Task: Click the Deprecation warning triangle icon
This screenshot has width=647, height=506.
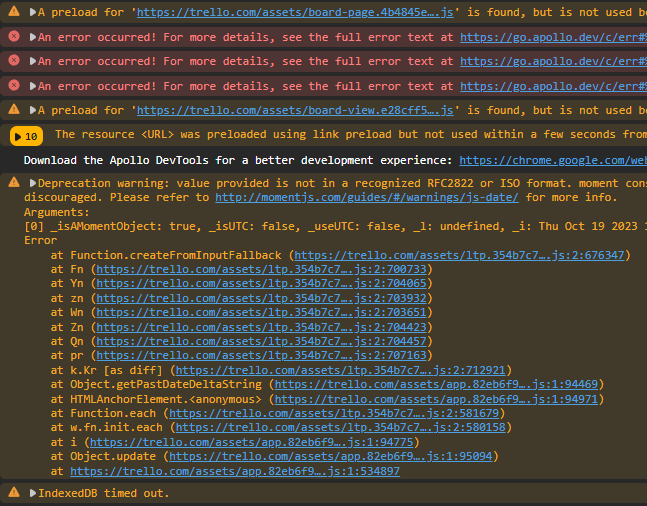Action: [x=14, y=182]
